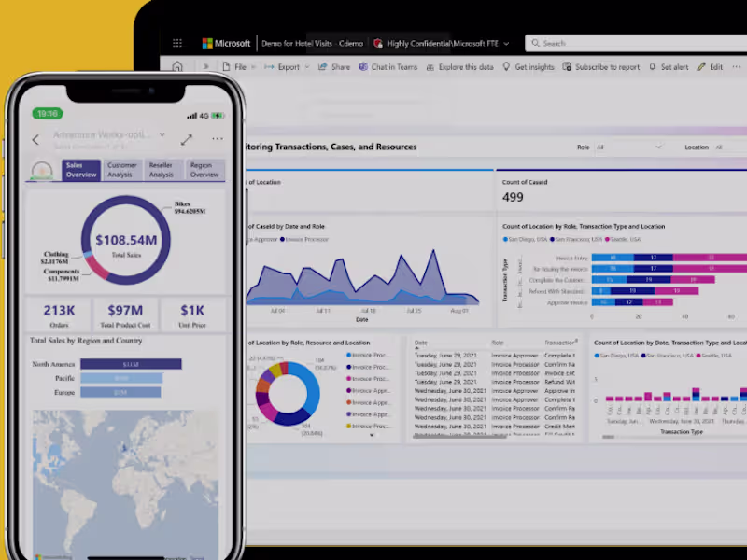The image size is (747, 560).
Task: Open the app launcher grid icon
Action: [176, 43]
